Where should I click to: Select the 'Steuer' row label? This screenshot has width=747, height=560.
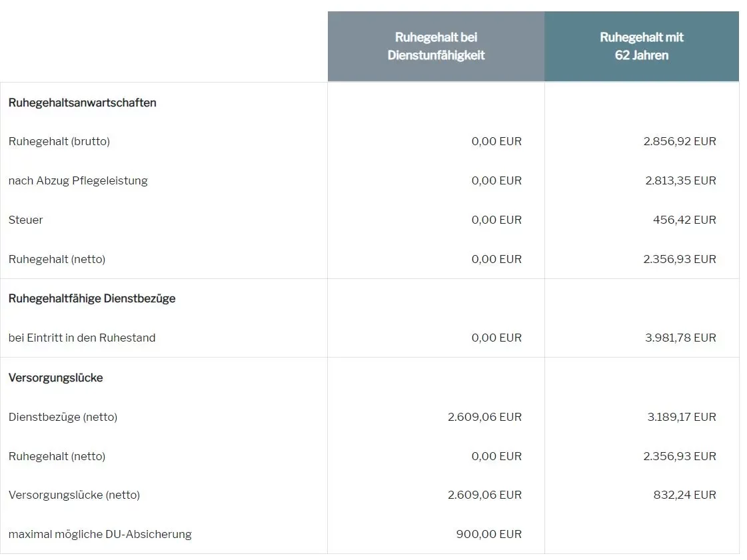[26, 220]
